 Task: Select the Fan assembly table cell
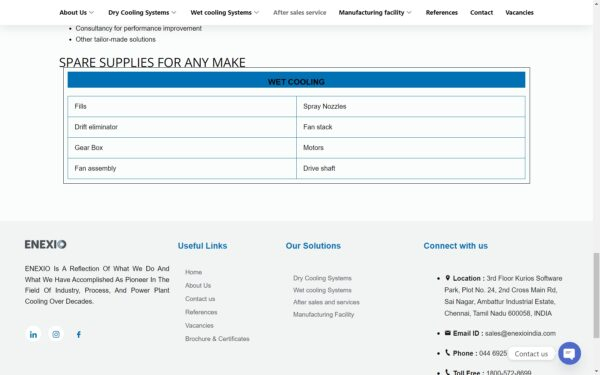tap(182, 168)
